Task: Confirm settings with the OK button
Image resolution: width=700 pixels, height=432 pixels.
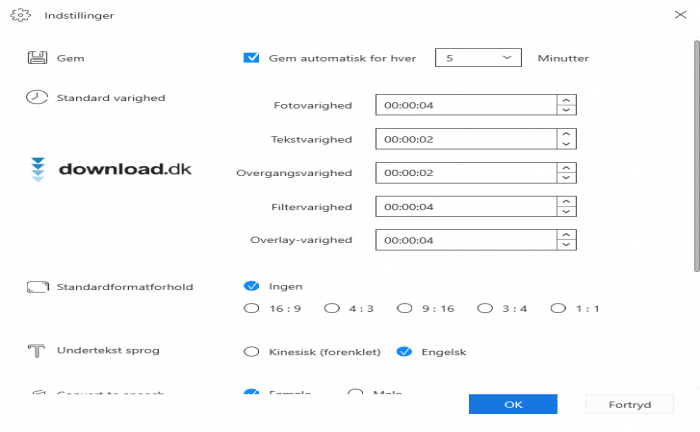Action: tap(513, 404)
